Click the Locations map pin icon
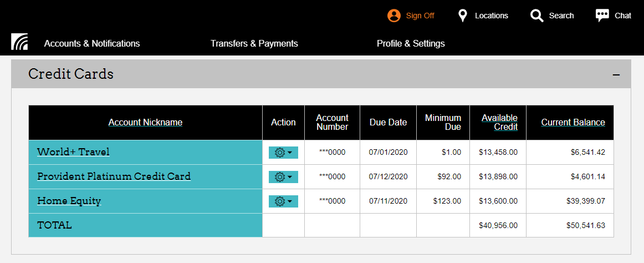Screen dimensions: 644x263 click(463, 16)
